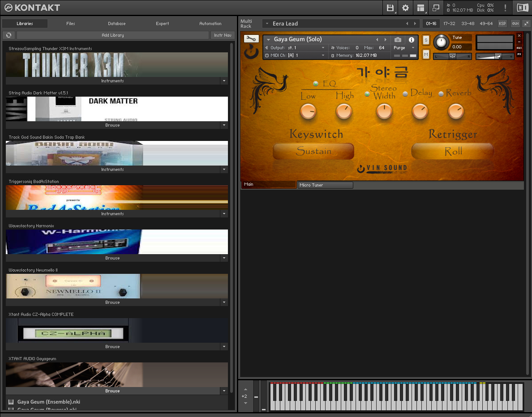
Task: Open the Output st. 1 dropdown
Action: click(x=295, y=48)
